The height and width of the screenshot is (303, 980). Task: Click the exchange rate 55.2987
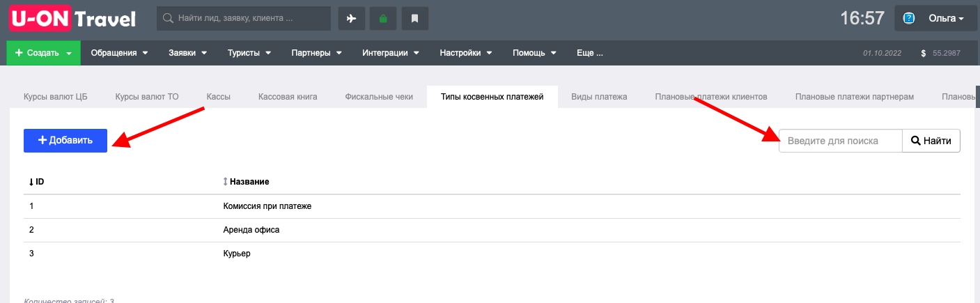tap(947, 53)
